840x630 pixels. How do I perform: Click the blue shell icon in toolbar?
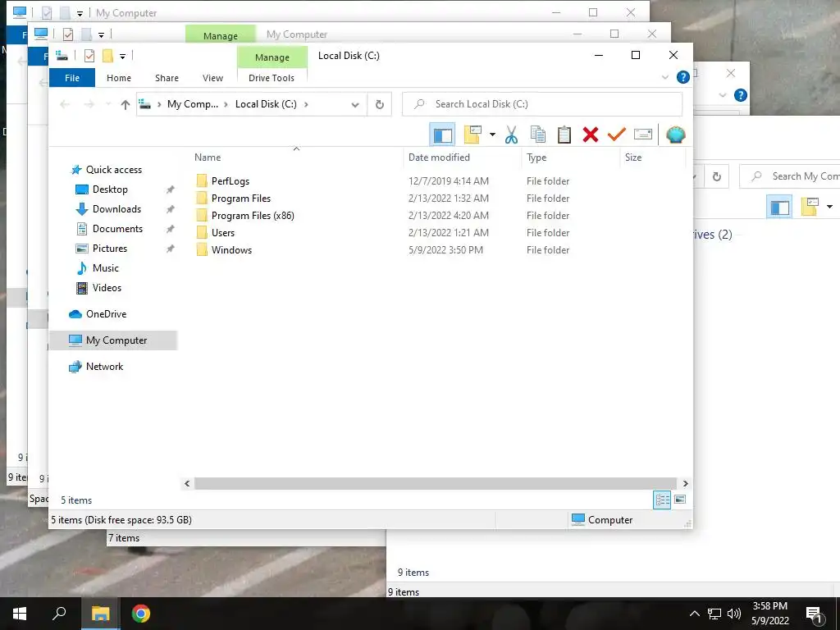pos(676,135)
